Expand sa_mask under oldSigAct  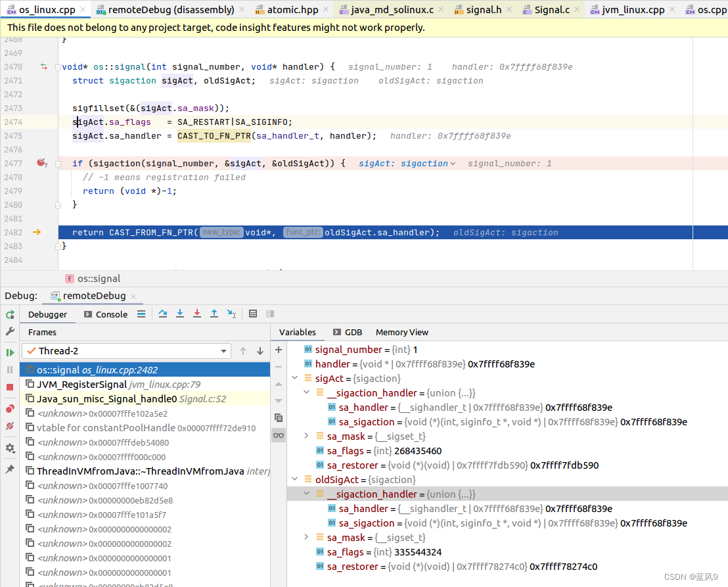click(306, 537)
